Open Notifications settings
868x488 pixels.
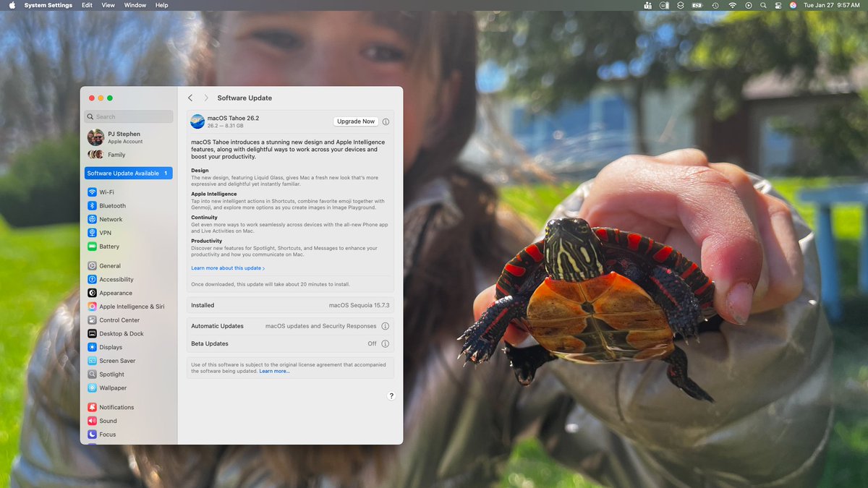point(129,407)
